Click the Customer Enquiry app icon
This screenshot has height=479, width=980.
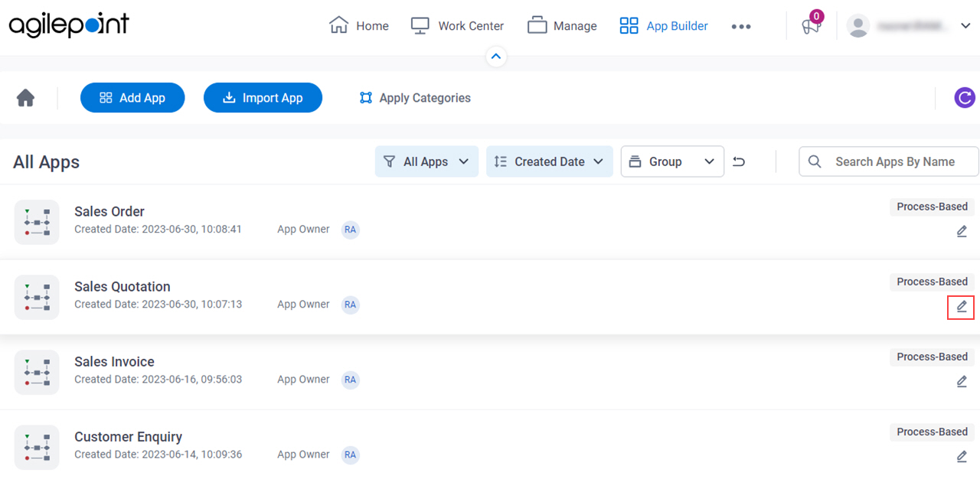[x=37, y=447]
